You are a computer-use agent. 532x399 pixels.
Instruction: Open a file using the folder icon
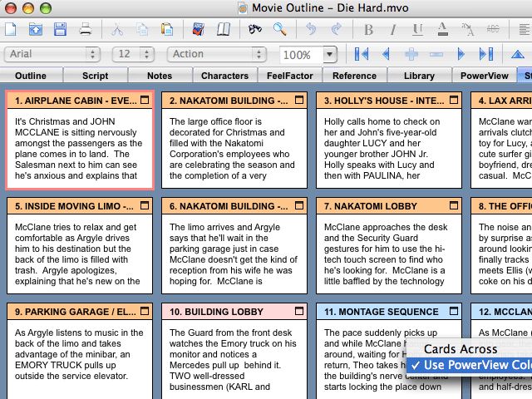coord(36,30)
